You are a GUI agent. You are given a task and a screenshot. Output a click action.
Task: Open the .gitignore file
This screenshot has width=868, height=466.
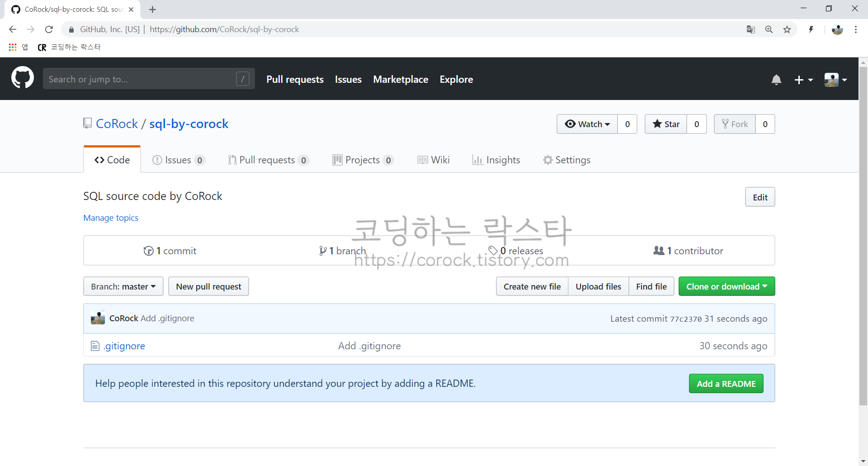[x=124, y=346]
